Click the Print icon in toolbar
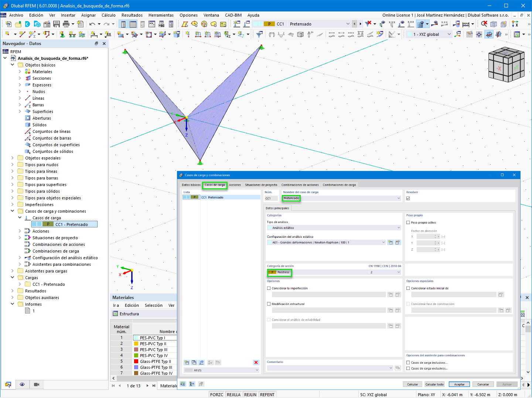Viewport: 532px width, 398px height. click(x=66, y=24)
